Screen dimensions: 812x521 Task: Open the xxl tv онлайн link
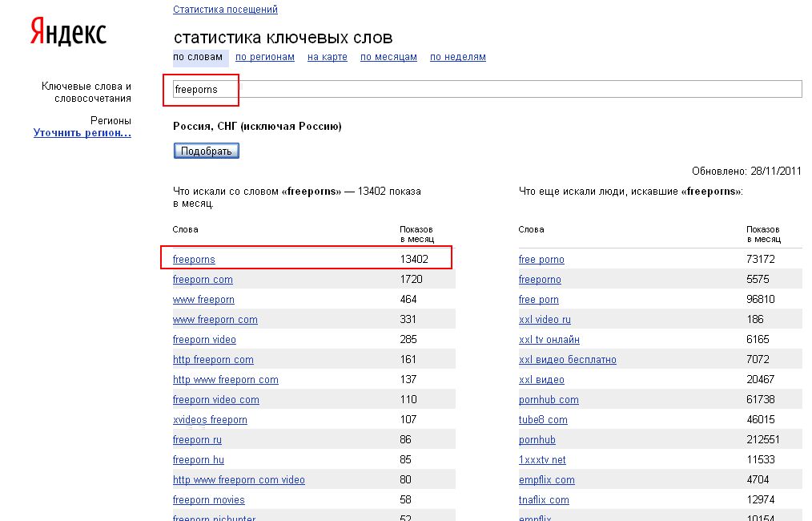tap(549, 340)
